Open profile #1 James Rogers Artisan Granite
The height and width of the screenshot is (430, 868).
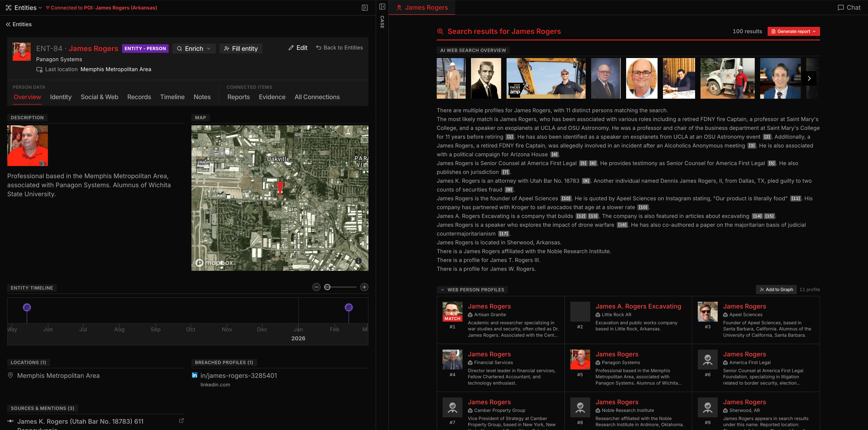(x=501, y=320)
